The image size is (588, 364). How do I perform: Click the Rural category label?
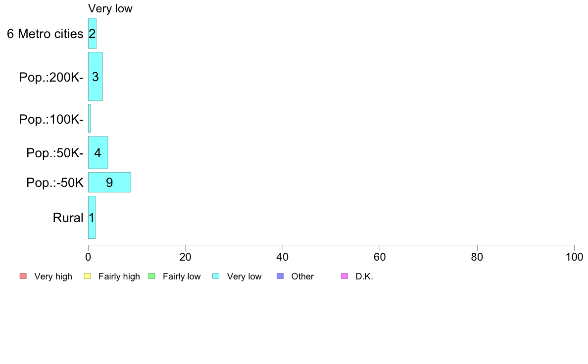click(x=68, y=218)
